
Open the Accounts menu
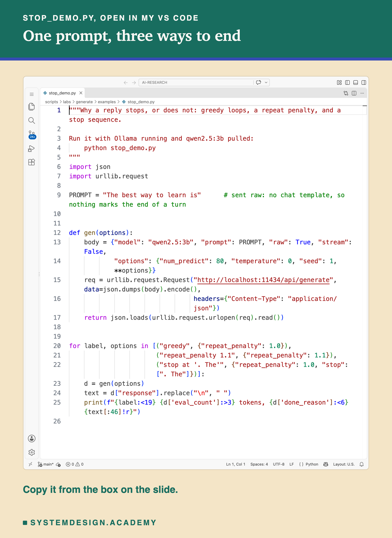32,438
